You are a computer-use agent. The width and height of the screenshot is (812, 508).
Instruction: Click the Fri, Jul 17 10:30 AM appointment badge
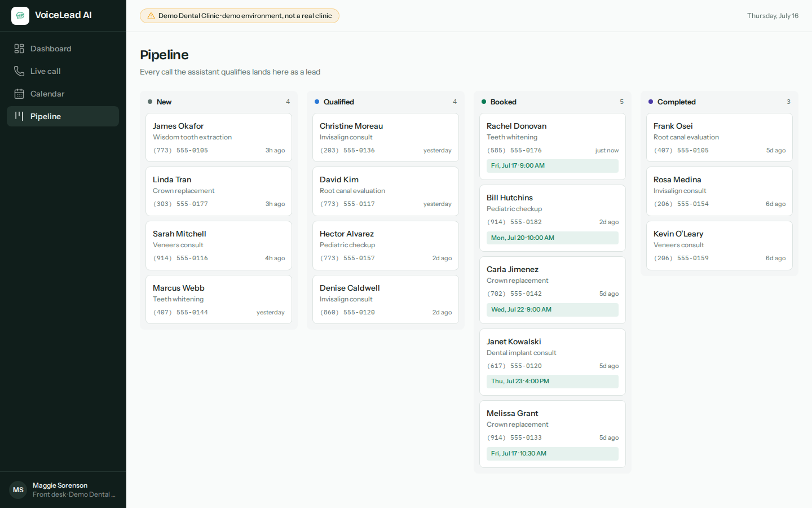(x=553, y=453)
